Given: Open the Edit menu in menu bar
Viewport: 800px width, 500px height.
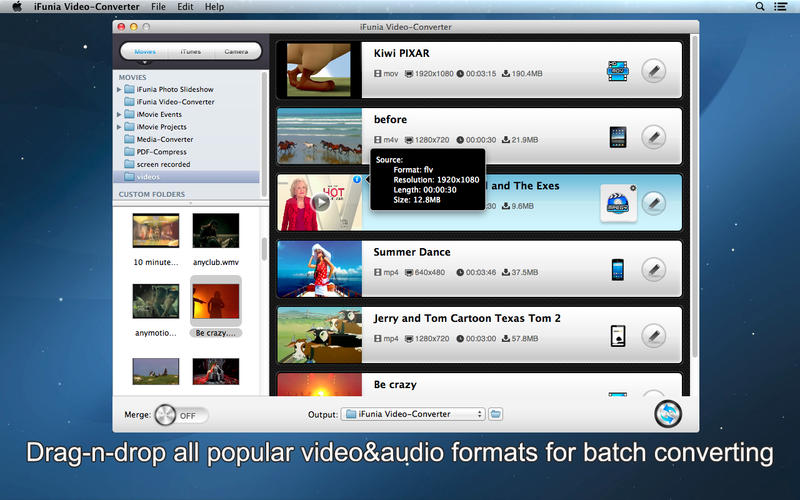Looking at the screenshot, I should click(x=185, y=7).
